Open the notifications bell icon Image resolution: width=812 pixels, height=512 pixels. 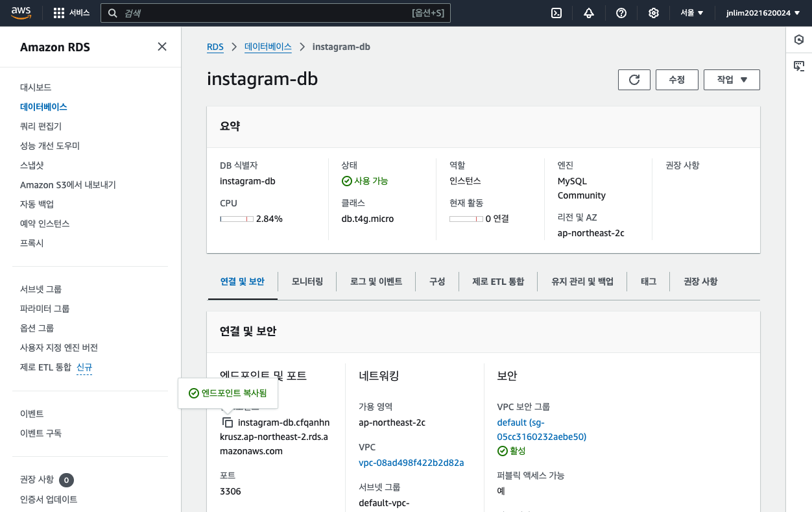[589, 13]
